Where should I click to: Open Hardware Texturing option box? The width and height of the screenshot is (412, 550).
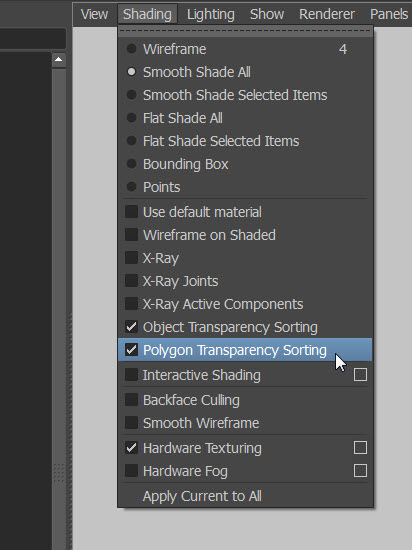point(360,448)
